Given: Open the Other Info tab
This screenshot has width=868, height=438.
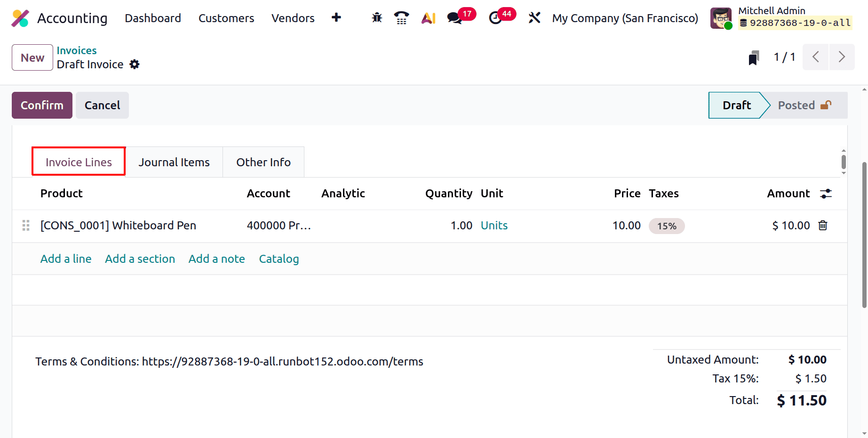Looking at the screenshot, I should [263, 162].
